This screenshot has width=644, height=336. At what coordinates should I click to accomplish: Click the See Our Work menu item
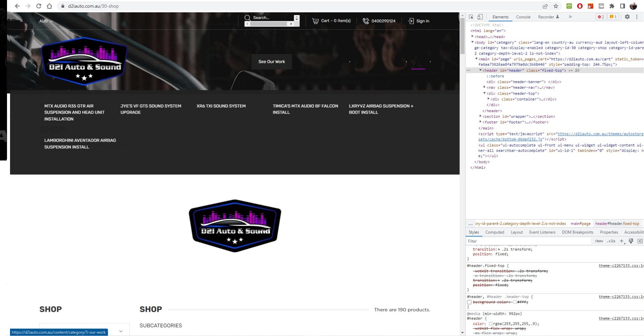pos(272,62)
